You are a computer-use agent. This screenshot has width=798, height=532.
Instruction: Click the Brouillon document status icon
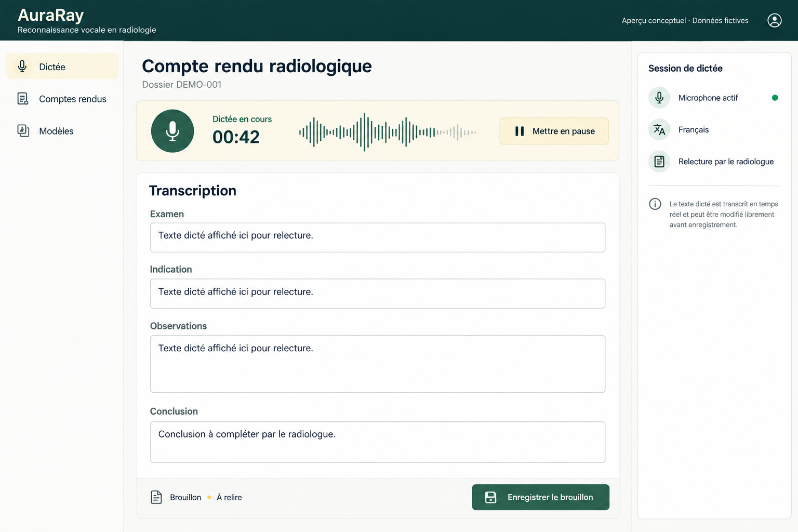click(x=156, y=497)
